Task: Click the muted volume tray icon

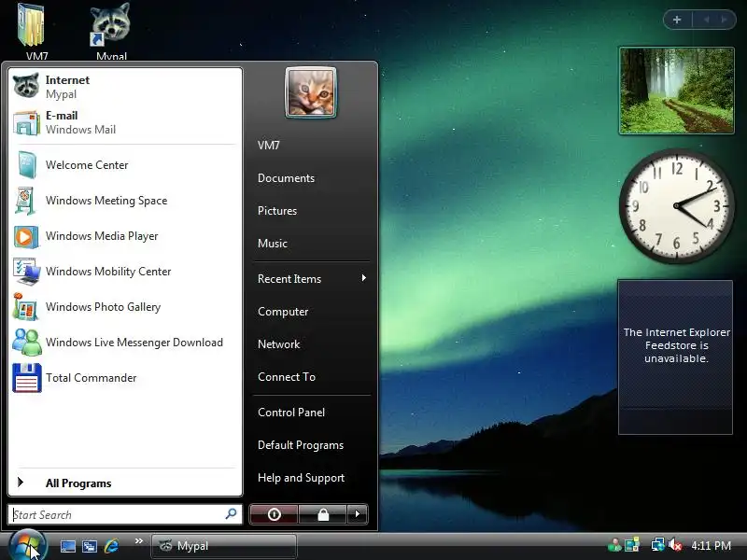Action: pos(675,545)
